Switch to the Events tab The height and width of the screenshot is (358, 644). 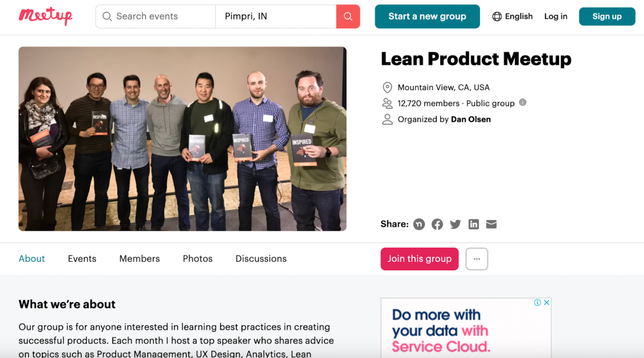coord(82,259)
